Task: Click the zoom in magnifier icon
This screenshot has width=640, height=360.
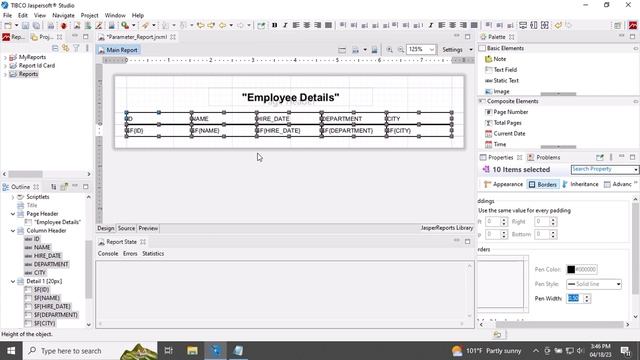Action: (390, 50)
